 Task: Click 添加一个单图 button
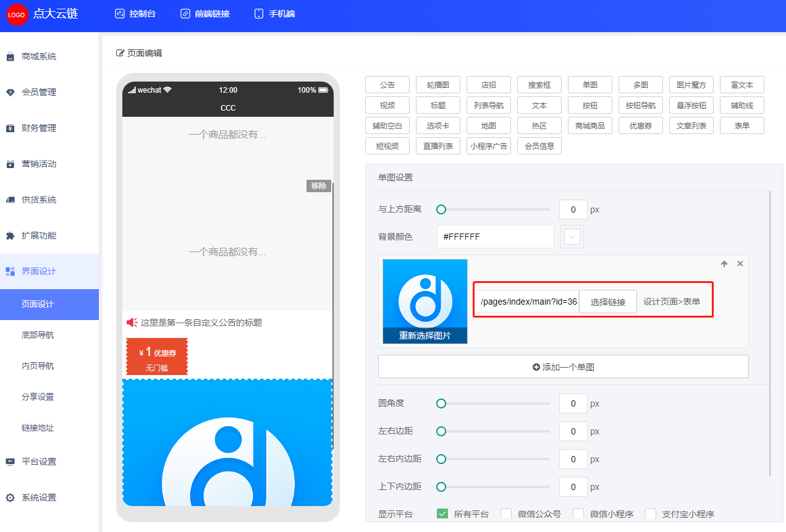coord(564,366)
